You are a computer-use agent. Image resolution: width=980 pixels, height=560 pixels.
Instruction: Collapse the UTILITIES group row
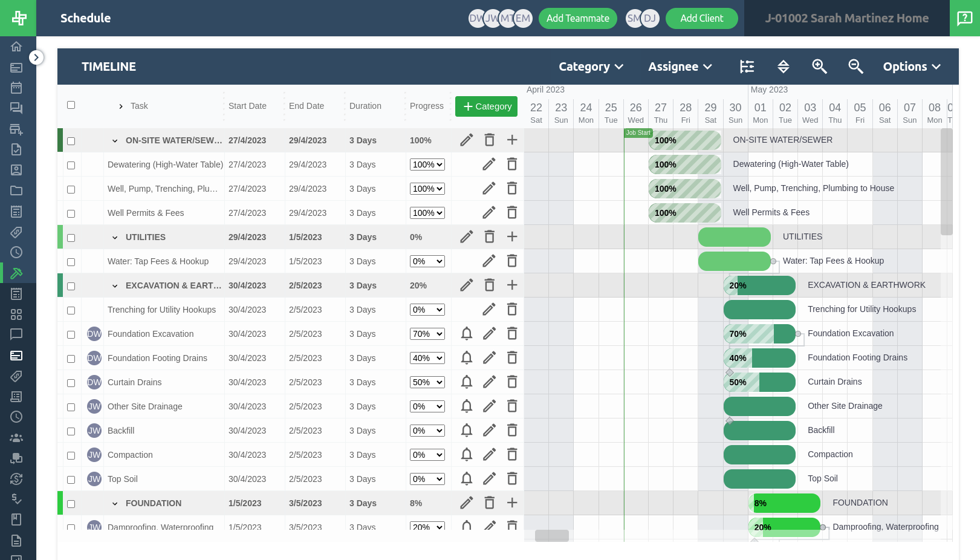(115, 237)
